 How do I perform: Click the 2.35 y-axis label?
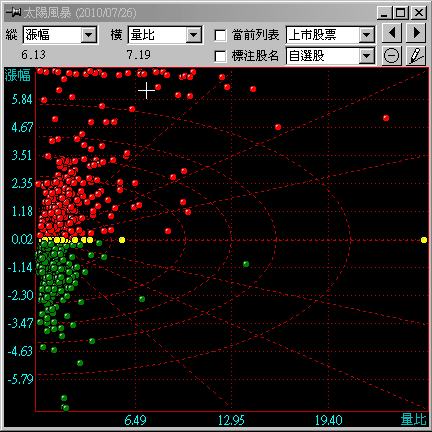point(22,183)
